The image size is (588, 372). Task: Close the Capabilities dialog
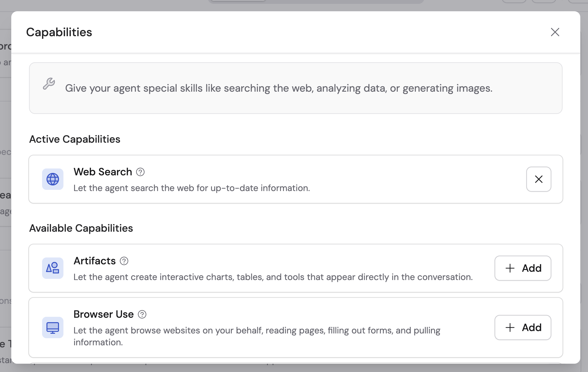point(555,32)
